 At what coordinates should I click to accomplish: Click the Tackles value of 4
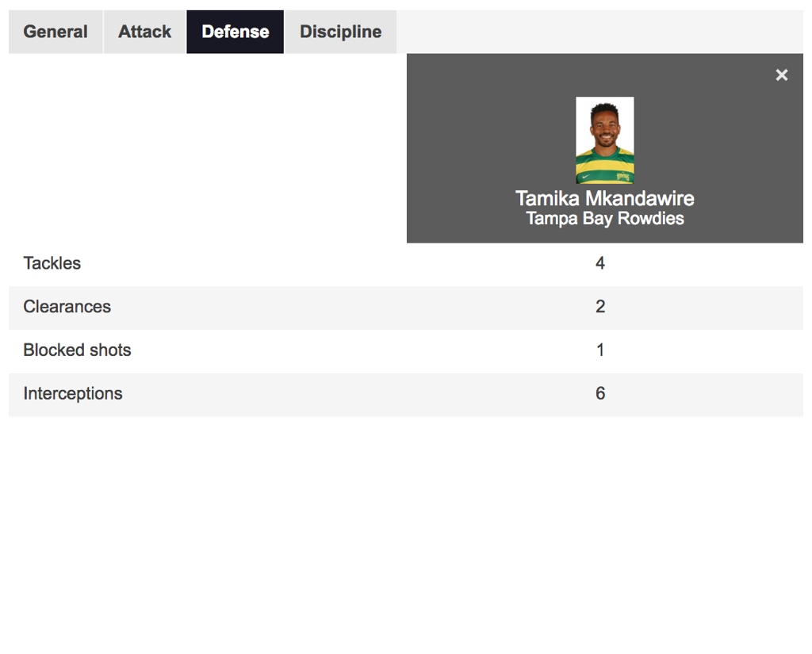[600, 263]
